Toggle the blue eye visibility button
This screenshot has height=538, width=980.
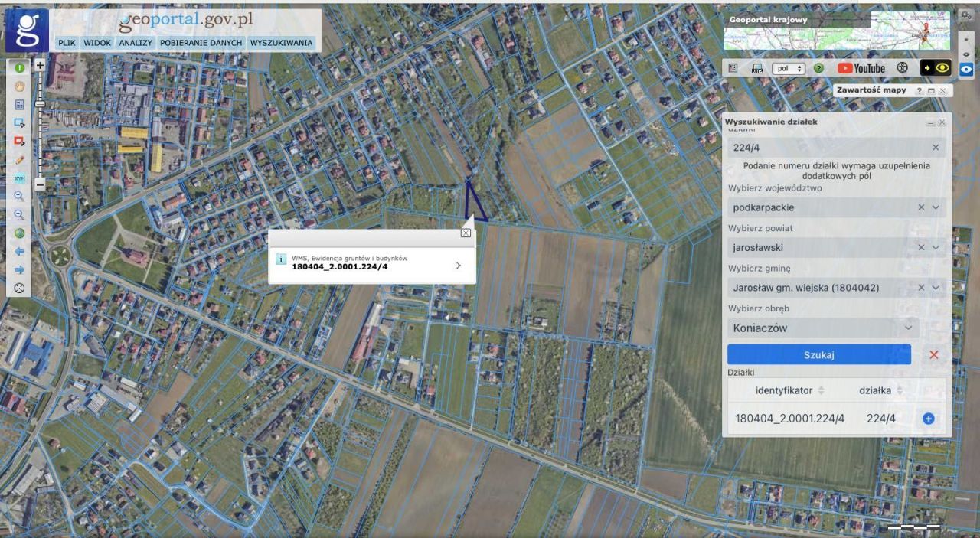pyautogui.click(x=967, y=69)
